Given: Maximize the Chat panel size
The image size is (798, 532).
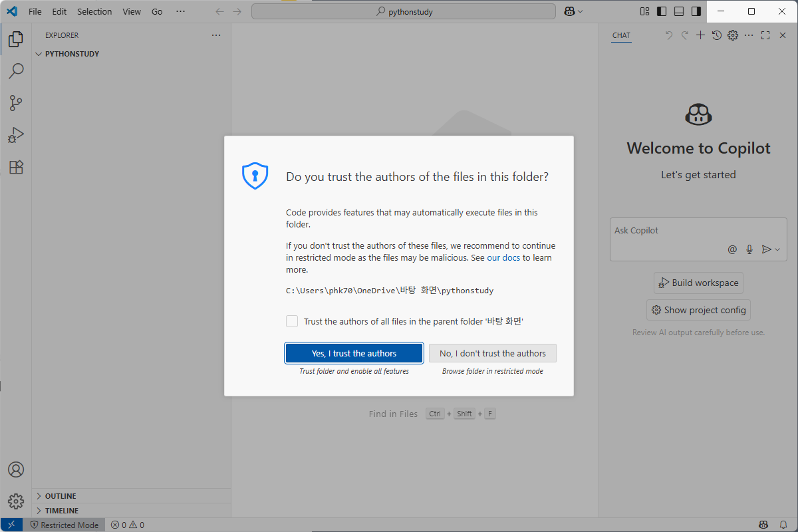Looking at the screenshot, I should coord(765,35).
